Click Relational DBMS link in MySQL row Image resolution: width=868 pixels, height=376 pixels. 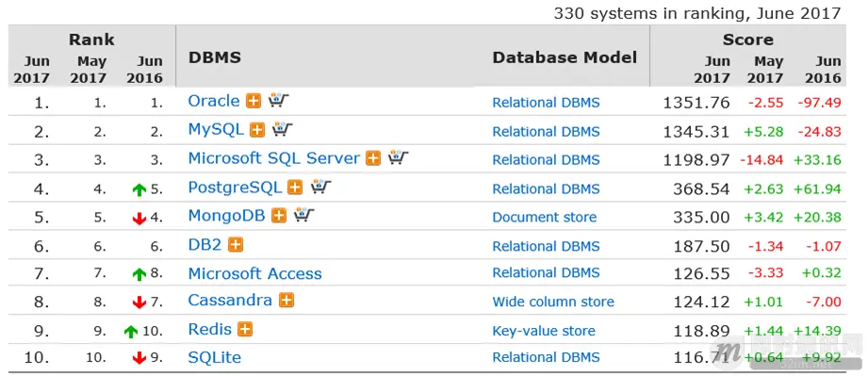click(546, 131)
